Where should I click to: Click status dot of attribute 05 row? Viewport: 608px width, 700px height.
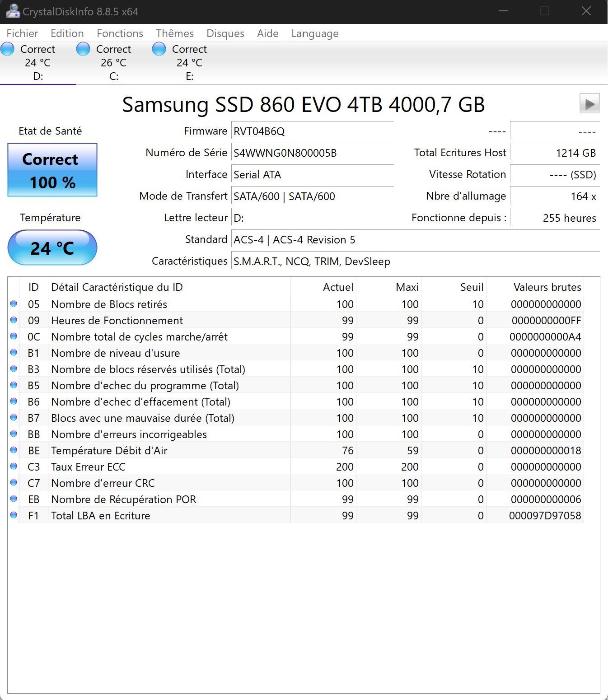(14, 303)
